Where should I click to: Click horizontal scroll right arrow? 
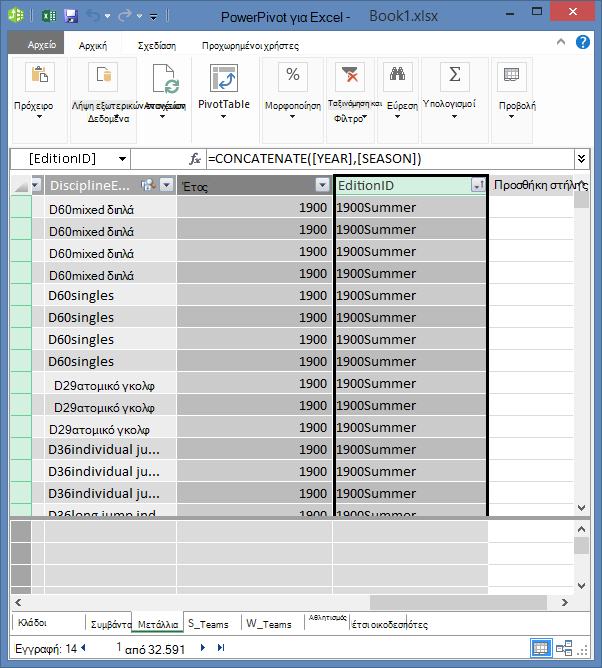[x=565, y=602]
